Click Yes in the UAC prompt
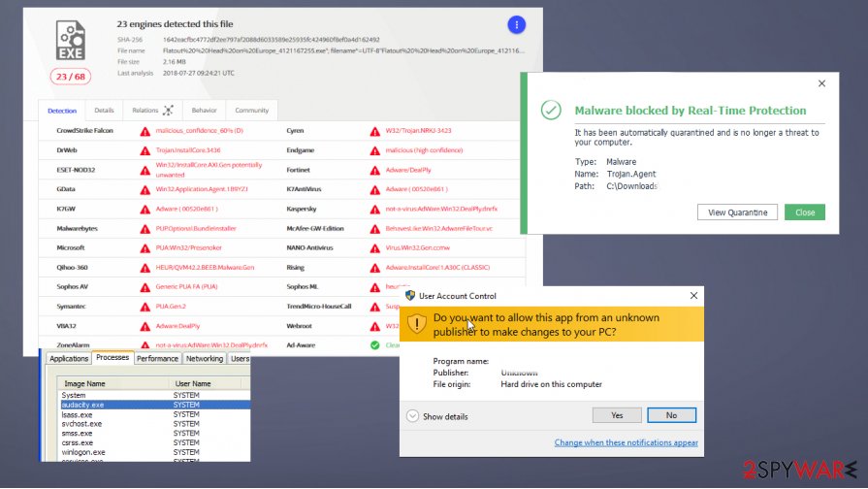 [617, 415]
